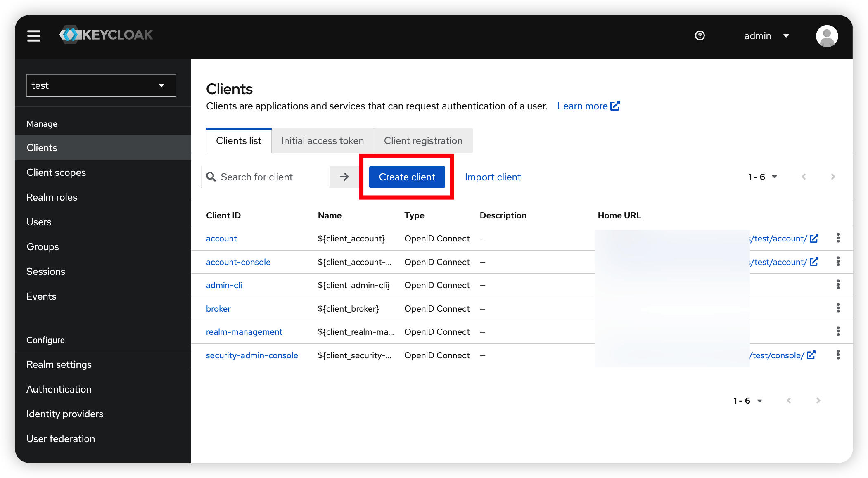The height and width of the screenshot is (478, 868).
Task: Click the Create client button
Action: (407, 177)
